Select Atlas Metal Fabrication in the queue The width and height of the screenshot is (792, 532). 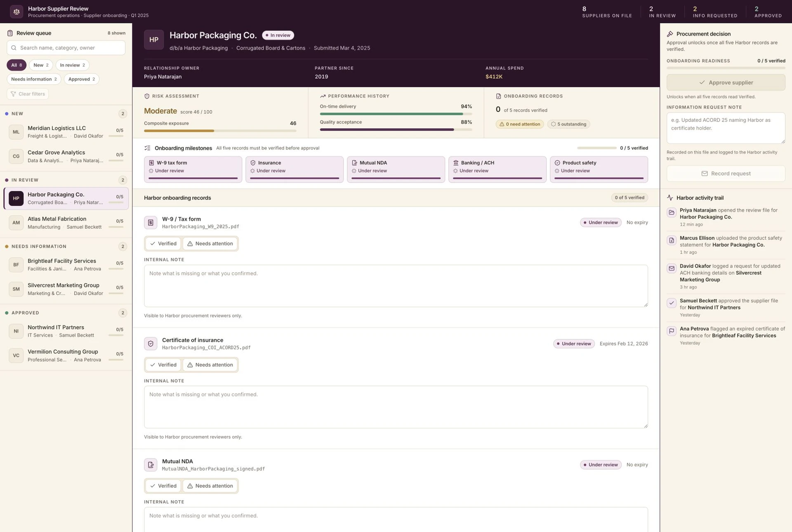click(x=66, y=223)
